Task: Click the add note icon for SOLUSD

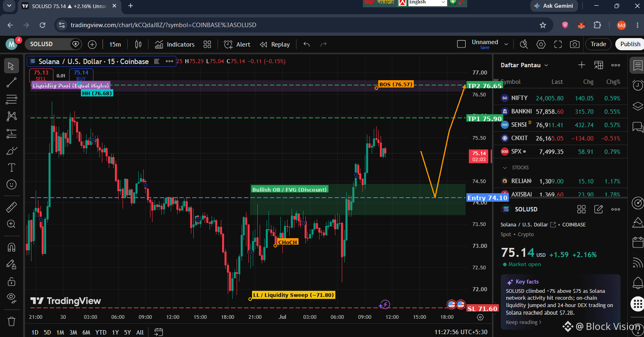Action: pos(598,209)
